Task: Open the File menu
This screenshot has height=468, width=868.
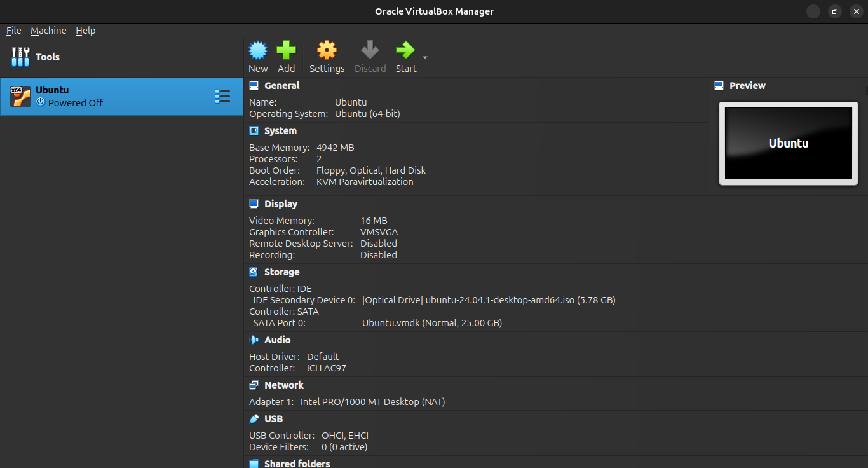Action: (14, 31)
